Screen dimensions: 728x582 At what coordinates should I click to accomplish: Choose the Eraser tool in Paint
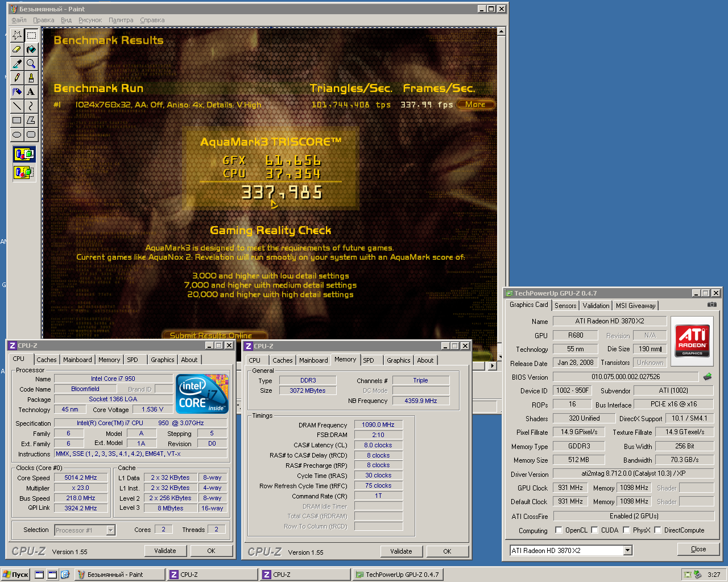(x=17, y=49)
